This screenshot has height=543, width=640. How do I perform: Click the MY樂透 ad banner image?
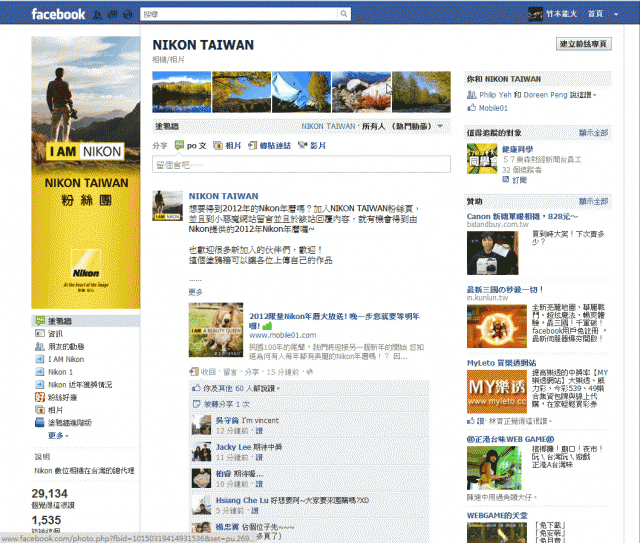(497, 392)
